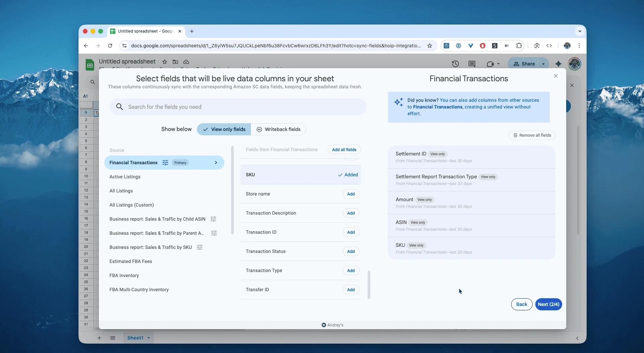The image size is (644, 353).
Task: Open Chrome three-dot menu
Action: tap(579, 46)
